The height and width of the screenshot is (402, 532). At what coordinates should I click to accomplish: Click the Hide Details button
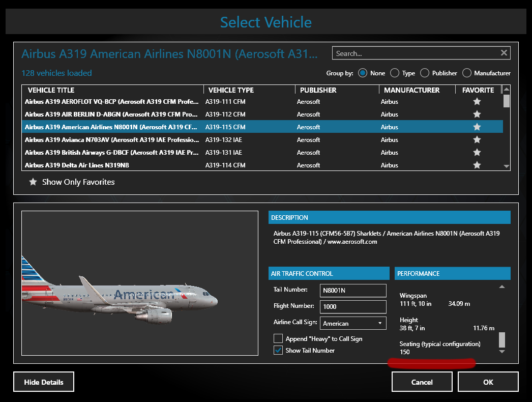tap(44, 382)
